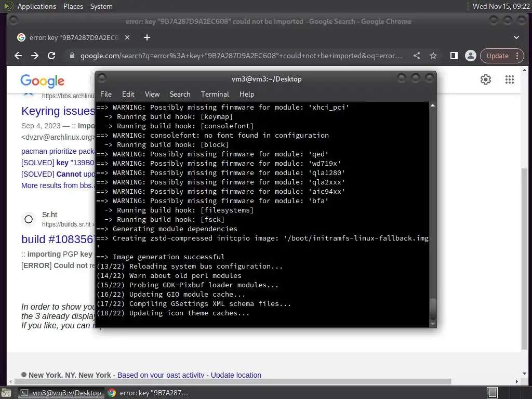Image resolution: width=532 pixels, height=399 pixels.
Task: Open the terminal Help menu
Action: coord(247,95)
